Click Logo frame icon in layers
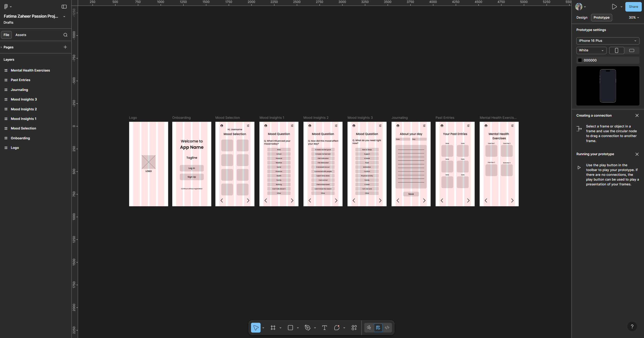The width and height of the screenshot is (644, 338). click(6, 148)
